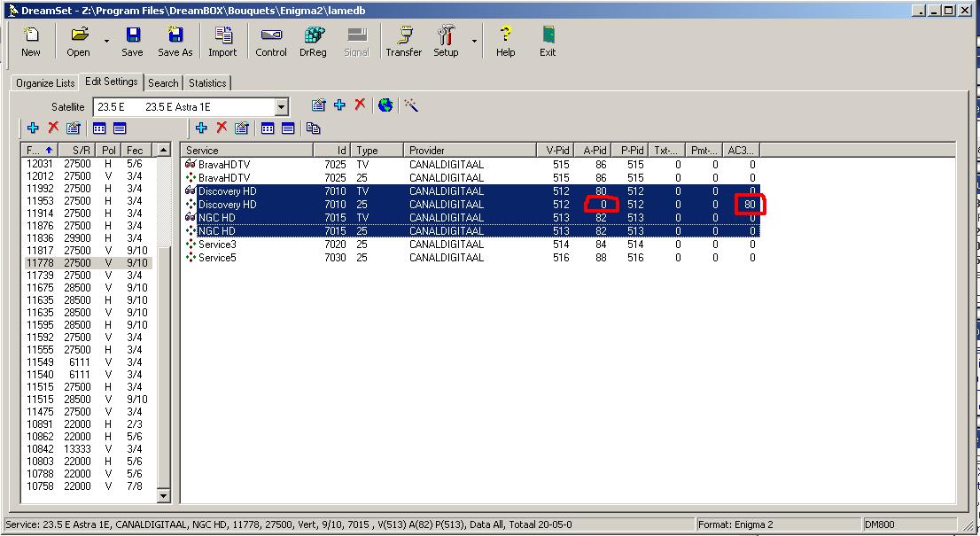Click 'DM800' in the status bar
This screenshot has width=980, height=536.
pos(879,524)
